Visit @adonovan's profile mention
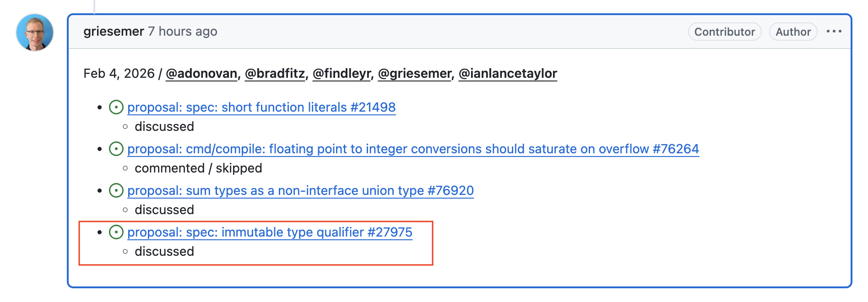This screenshot has width=868, height=302. pos(201,74)
